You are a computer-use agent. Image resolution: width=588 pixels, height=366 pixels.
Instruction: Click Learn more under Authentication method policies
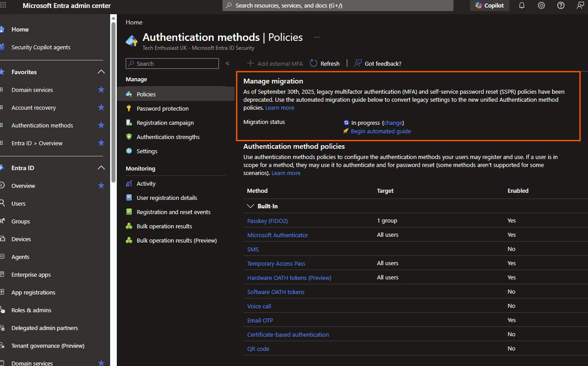coord(286,173)
